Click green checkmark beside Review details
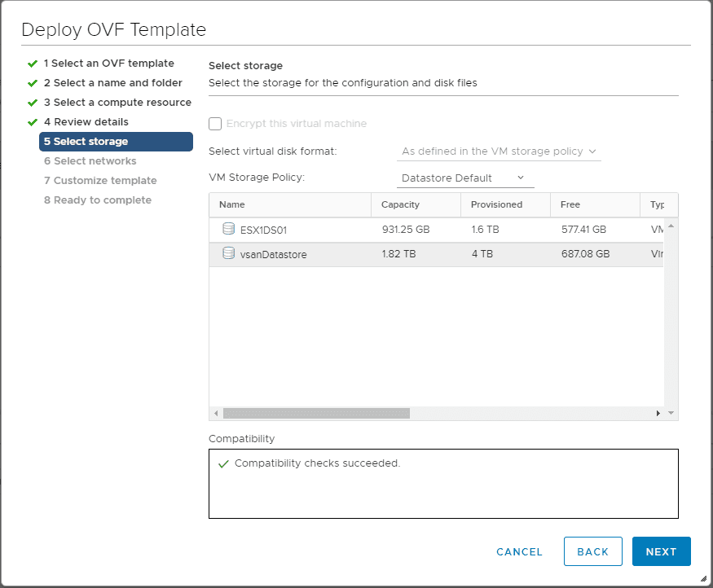The image size is (713, 588). click(33, 122)
